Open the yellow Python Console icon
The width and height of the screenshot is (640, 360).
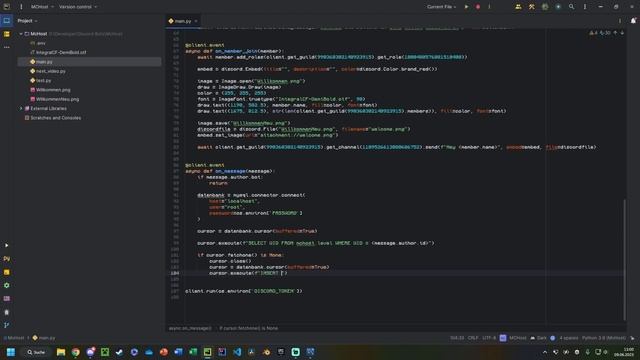tap(7, 272)
